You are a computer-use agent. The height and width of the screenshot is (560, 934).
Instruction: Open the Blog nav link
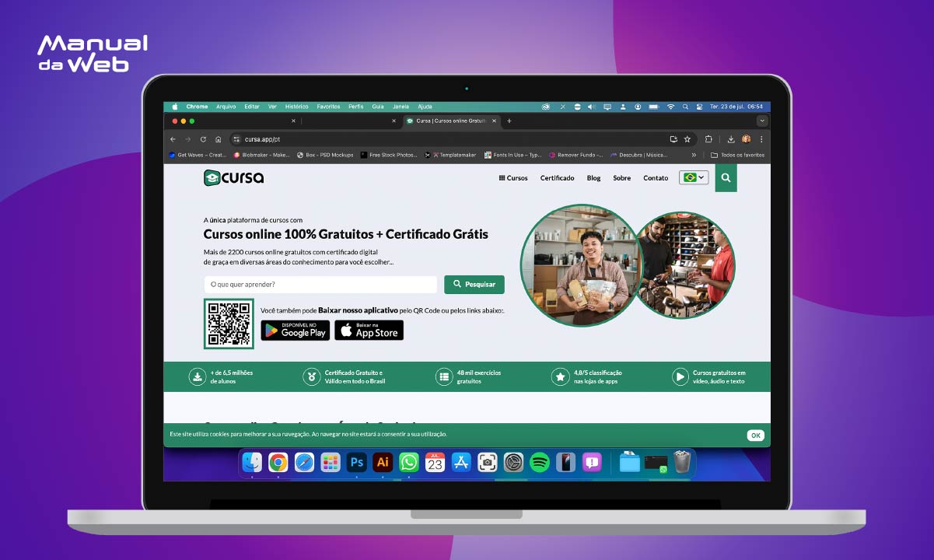click(594, 178)
